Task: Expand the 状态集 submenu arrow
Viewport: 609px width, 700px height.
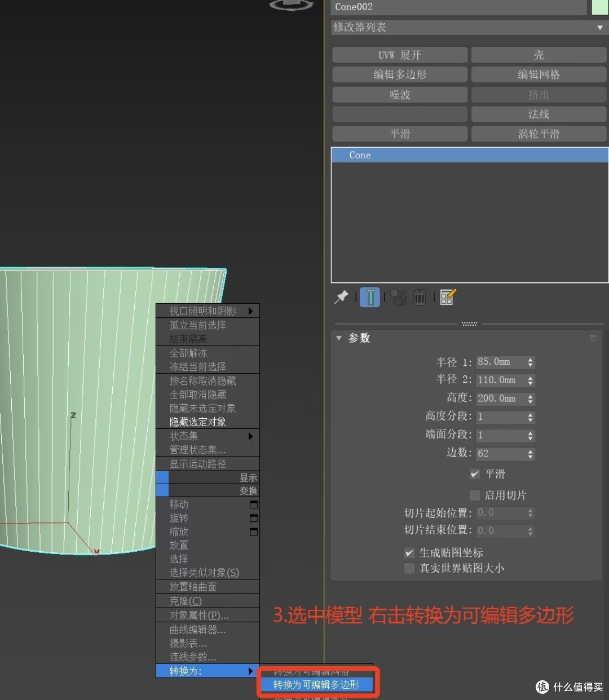Action: [x=251, y=436]
